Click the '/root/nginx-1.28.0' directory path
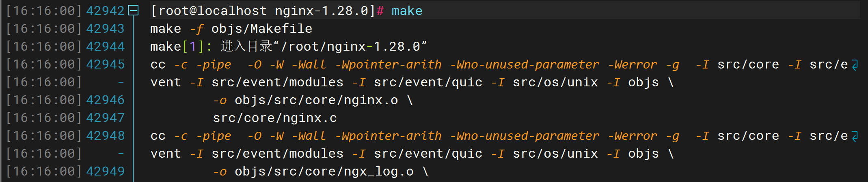The image size is (868, 182). (x=351, y=47)
